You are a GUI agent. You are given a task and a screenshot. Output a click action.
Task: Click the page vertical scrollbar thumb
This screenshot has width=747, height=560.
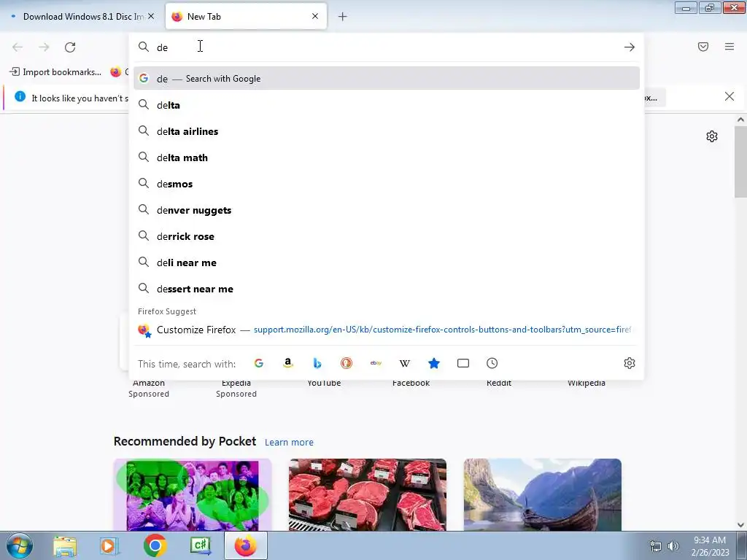[740, 162]
